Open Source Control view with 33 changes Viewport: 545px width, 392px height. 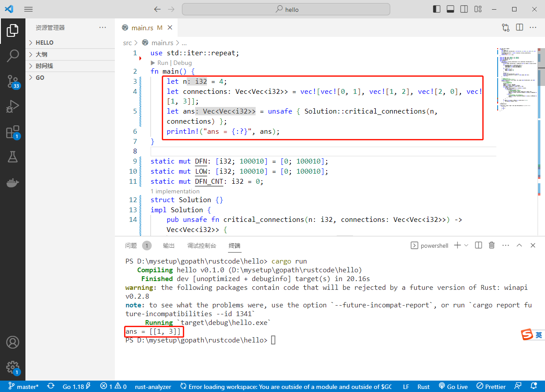[x=13, y=81]
